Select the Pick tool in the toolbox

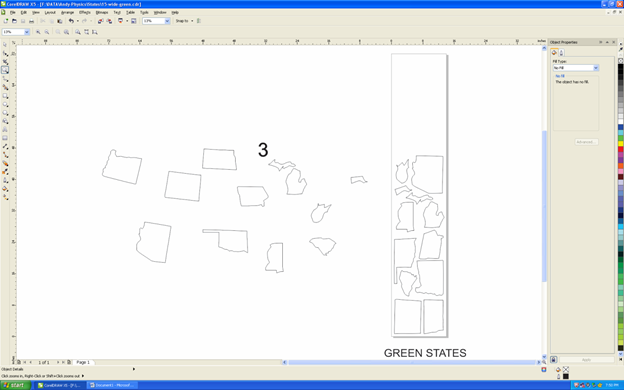5,45
